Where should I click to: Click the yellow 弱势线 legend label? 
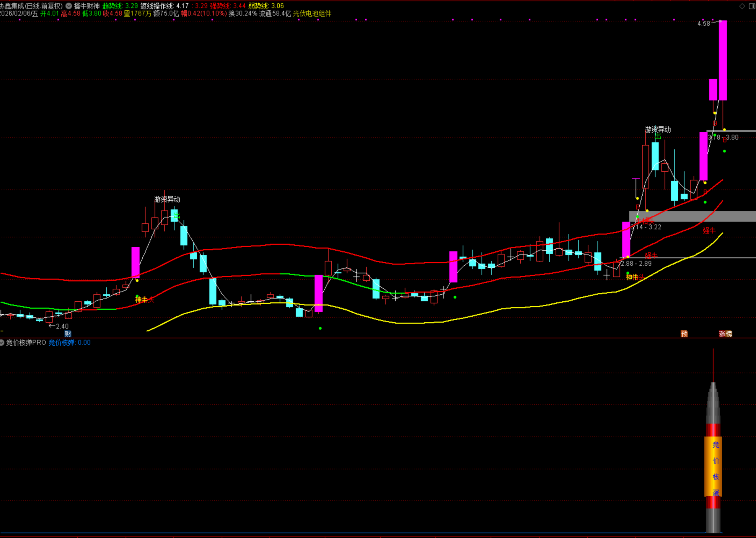click(x=258, y=6)
